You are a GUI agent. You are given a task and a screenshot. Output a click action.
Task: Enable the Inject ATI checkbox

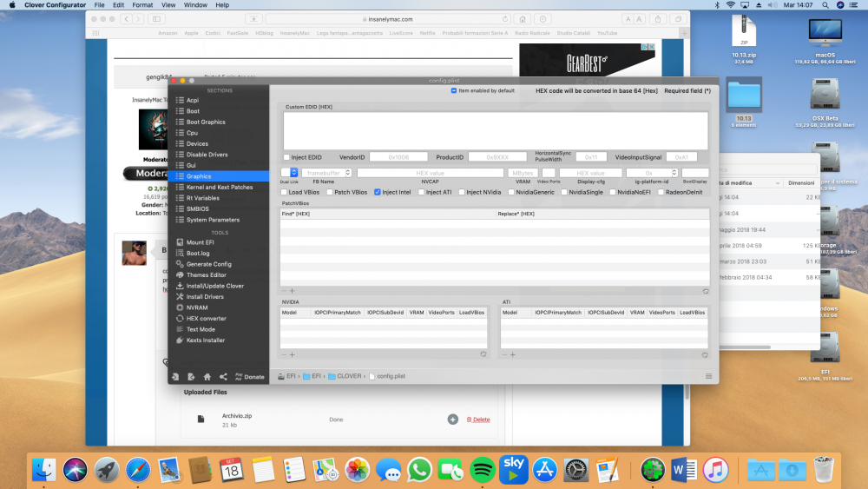[421, 192]
